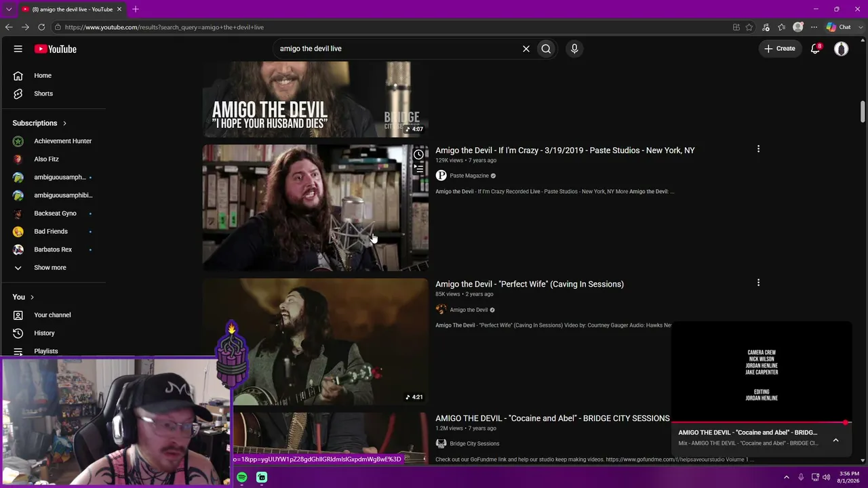The height and width of the screenshot is (488, 868).
Task: Open Barbatos Rex subscription
Action: point(53,249)
